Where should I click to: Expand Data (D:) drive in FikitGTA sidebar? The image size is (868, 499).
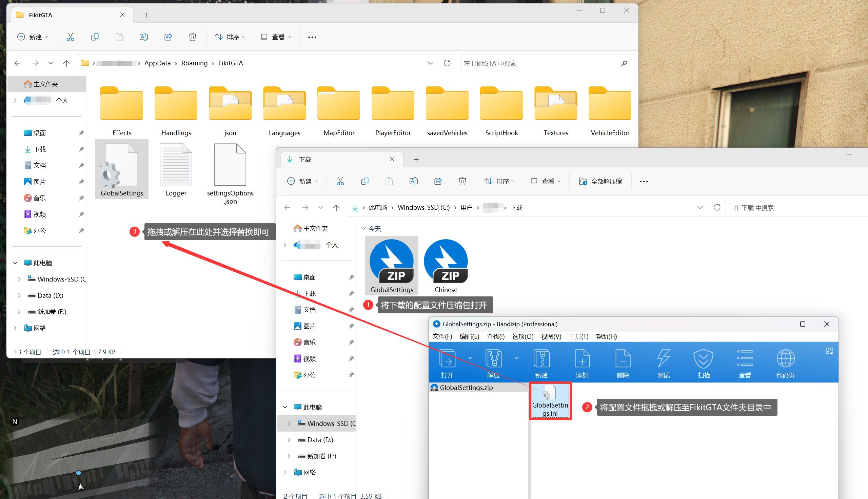click(19, 295)
